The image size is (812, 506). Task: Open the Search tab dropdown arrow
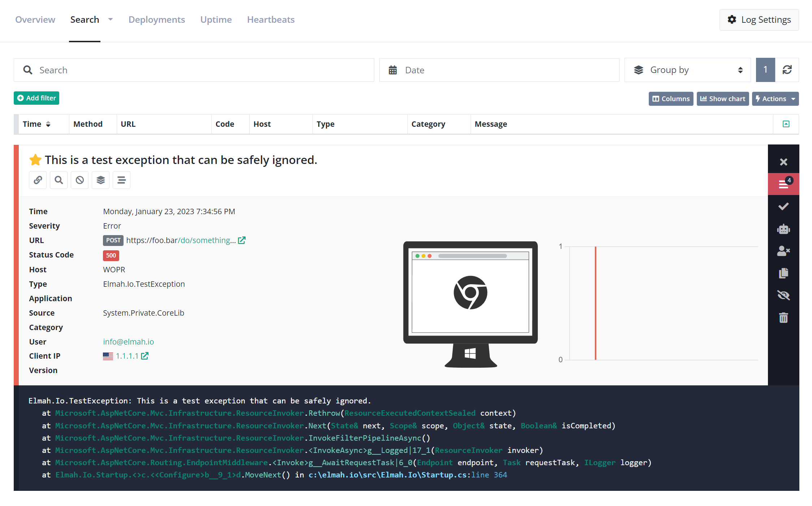pos(111,20)
